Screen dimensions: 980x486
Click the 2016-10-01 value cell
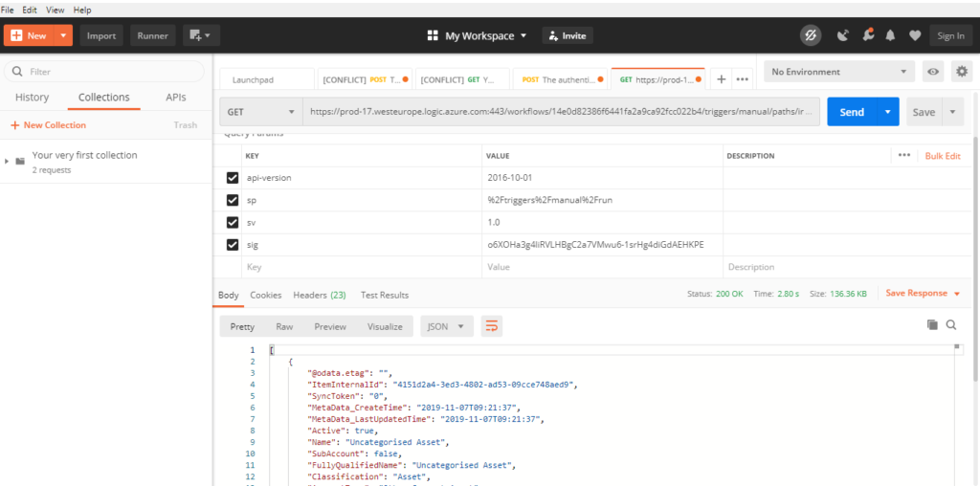(602, 178)
